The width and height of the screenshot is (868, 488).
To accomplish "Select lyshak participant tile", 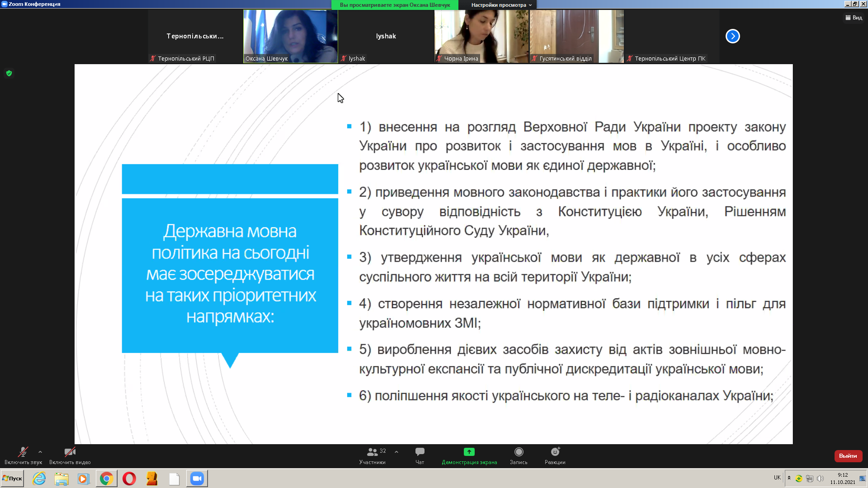I will click(x=386, y=36).
